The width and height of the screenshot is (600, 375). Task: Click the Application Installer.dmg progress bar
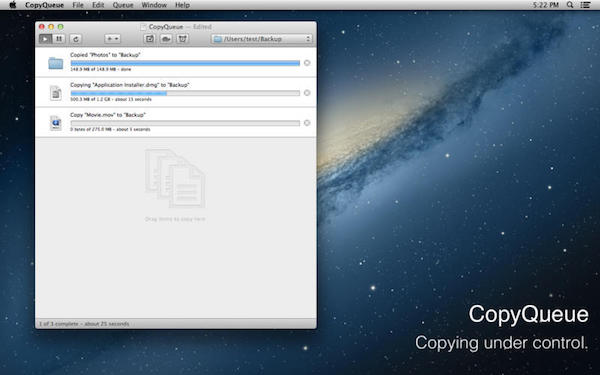(185, 93)
